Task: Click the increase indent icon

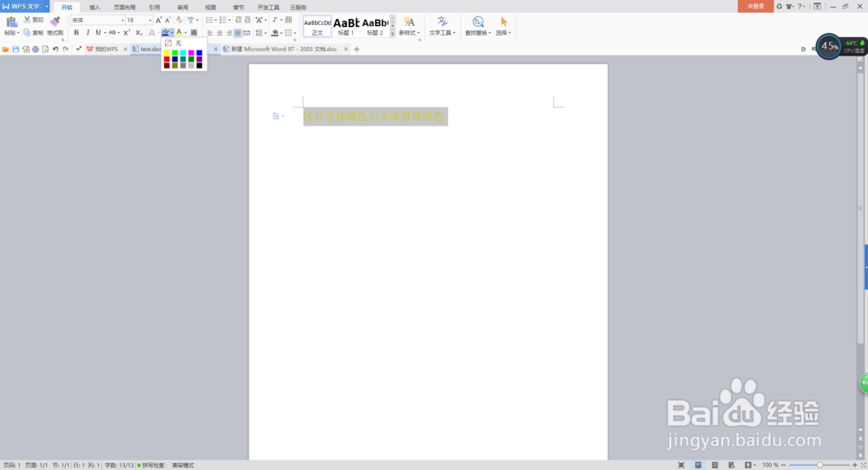Action: coord(247,20)
